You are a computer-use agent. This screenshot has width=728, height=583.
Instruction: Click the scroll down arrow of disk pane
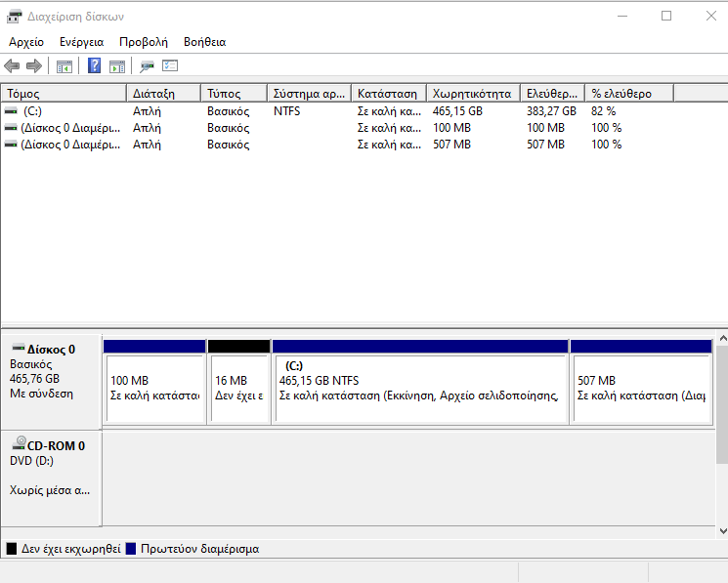(721, 529)
